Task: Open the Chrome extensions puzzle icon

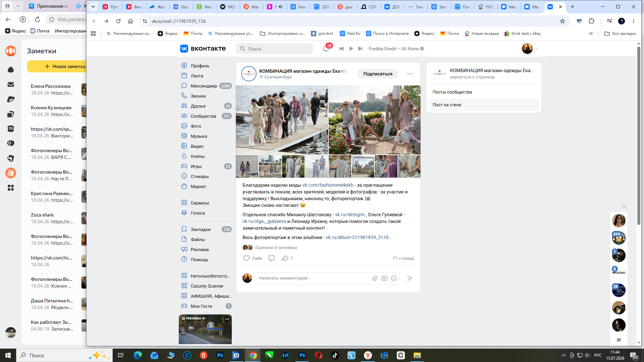Action: (592, 21)
